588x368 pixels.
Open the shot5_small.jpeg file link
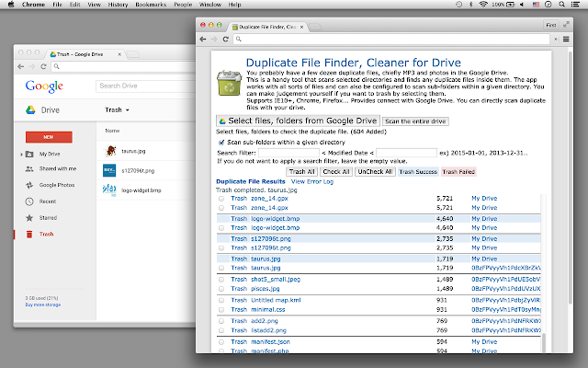point(276,280)
